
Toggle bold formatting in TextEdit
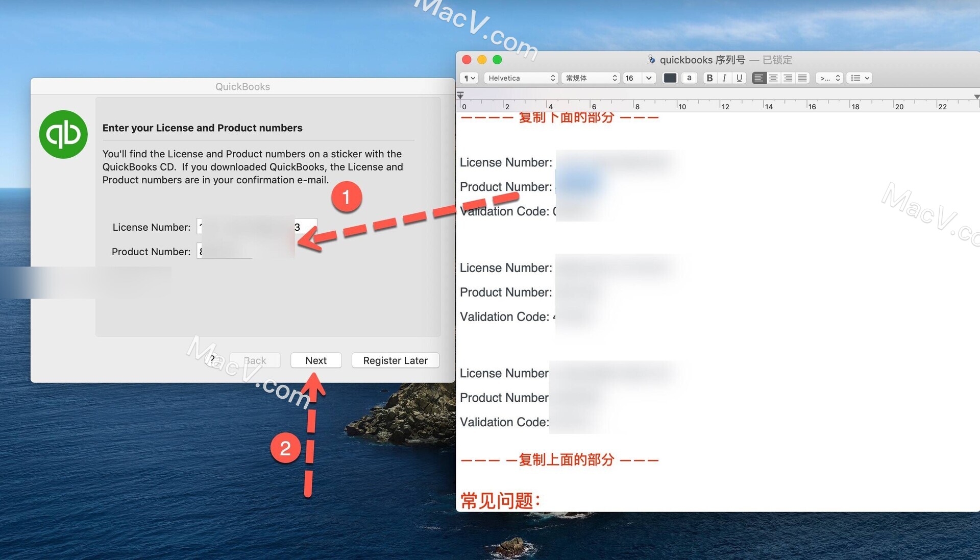click(709, 78)
